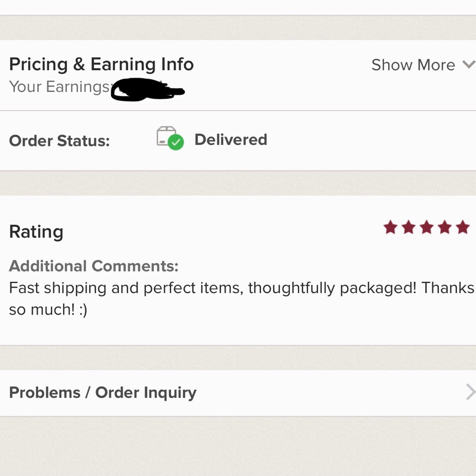Viewport: 476px width, 476px height.
Task: Click the third rating star
Action: tap(426, 228)
